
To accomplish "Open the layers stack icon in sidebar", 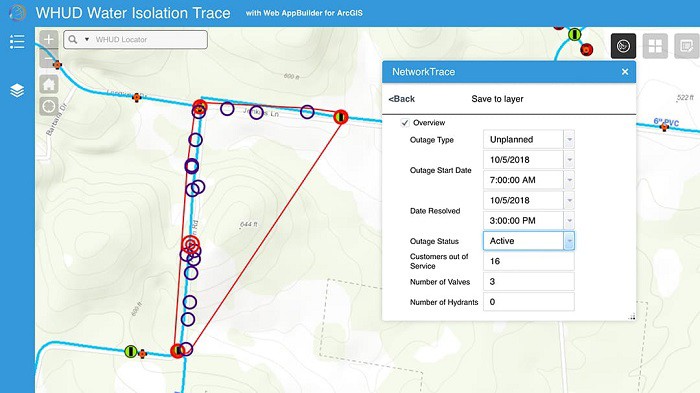I will click(17, 91).
